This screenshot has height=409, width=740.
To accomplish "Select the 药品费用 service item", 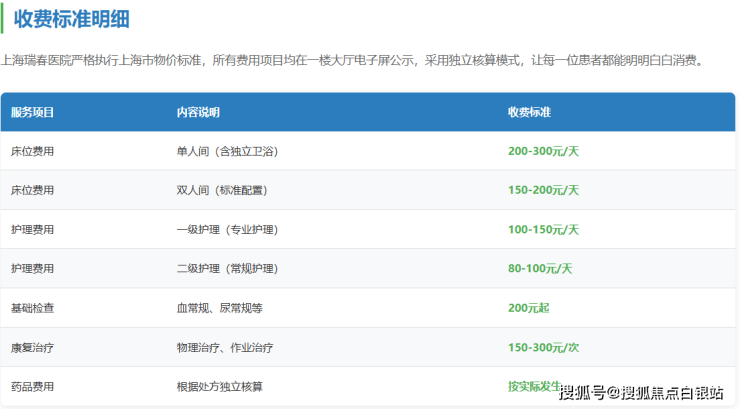I will 32,386.
